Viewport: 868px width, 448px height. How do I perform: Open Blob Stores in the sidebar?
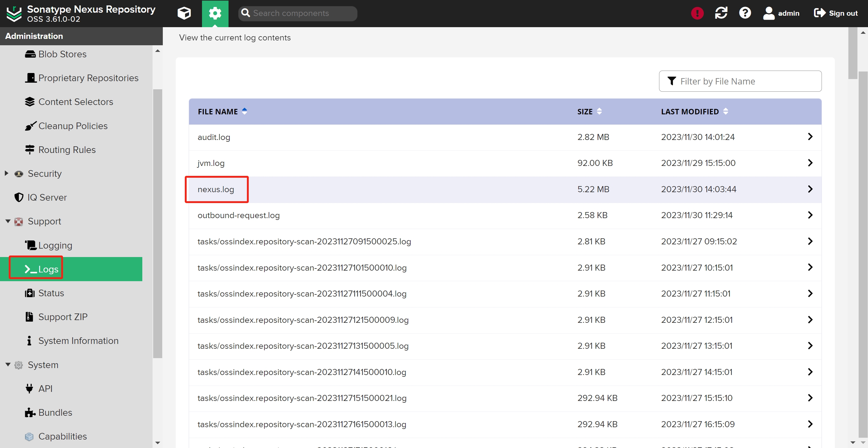point(62,54)
